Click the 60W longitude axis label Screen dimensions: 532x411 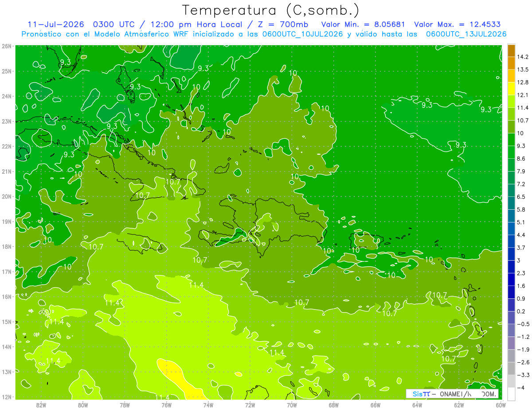pos(501,405)
